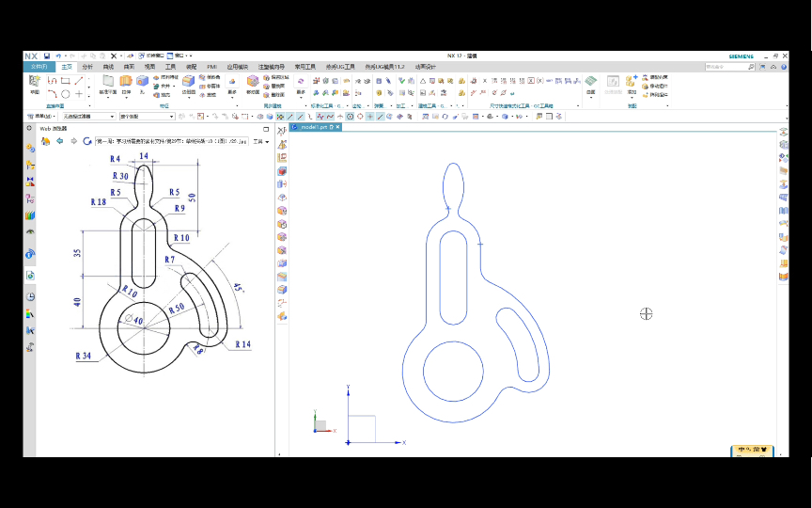This screenshot has height=508, width=812.
Task: Click the Pattern Component button
Action: pos(655,95)
